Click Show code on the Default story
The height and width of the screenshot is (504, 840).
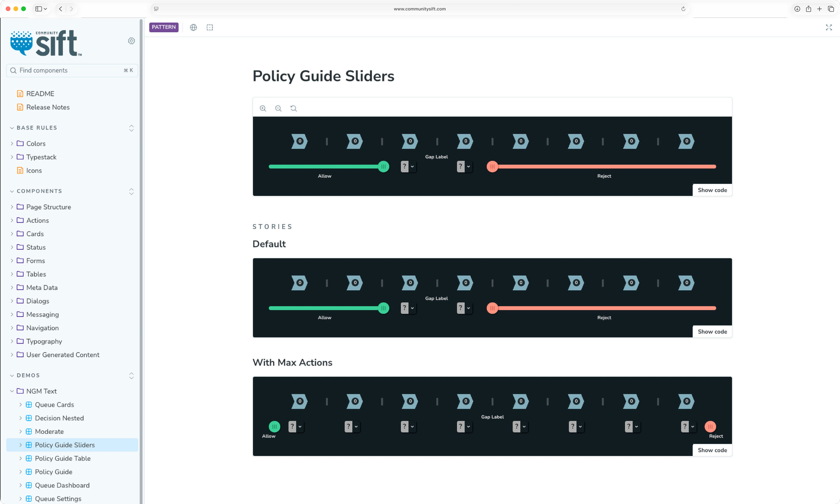(x=712, y=332)
